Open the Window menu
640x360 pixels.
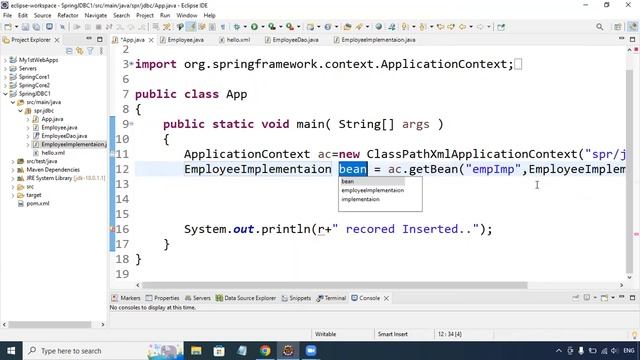pos(187,16)
